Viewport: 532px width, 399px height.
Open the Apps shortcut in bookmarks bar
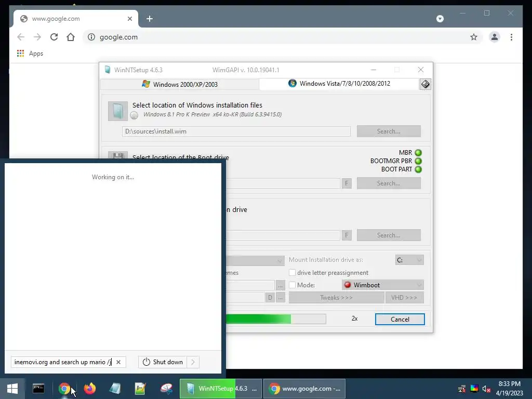30,54
